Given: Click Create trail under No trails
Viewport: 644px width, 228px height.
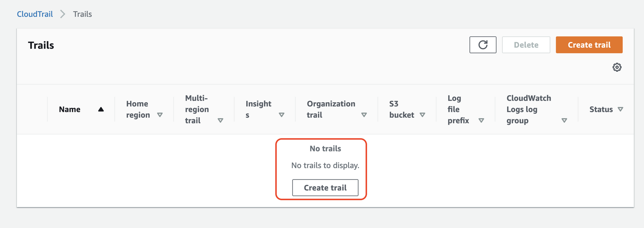Looking at the screenshot, I should pyautogui.click(x=325, y=187).
